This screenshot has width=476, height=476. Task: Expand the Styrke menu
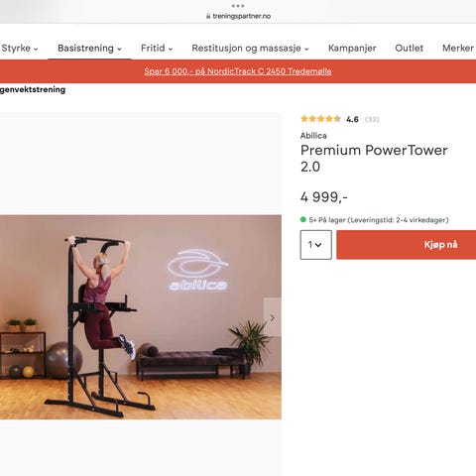20,49
